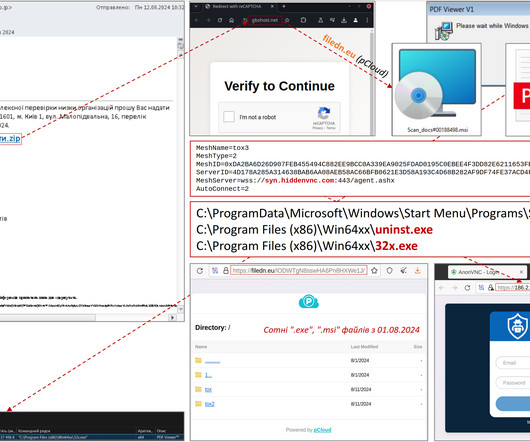This screenshot has width=530, height=442.
Task: Click the padlock icon beside filedn.eu URL
Action: pyautogui.click(x=225, y=271)
